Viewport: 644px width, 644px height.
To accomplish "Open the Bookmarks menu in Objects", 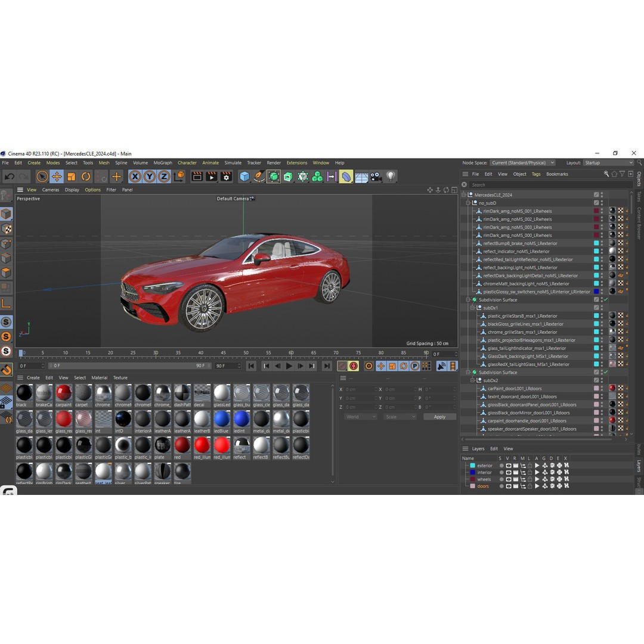I will (557, 174).
